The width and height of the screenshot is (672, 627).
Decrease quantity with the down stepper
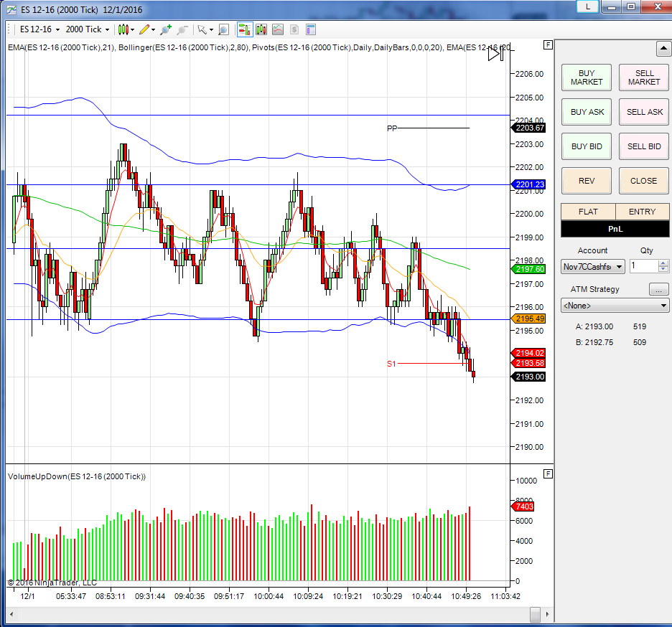(663, 269)
